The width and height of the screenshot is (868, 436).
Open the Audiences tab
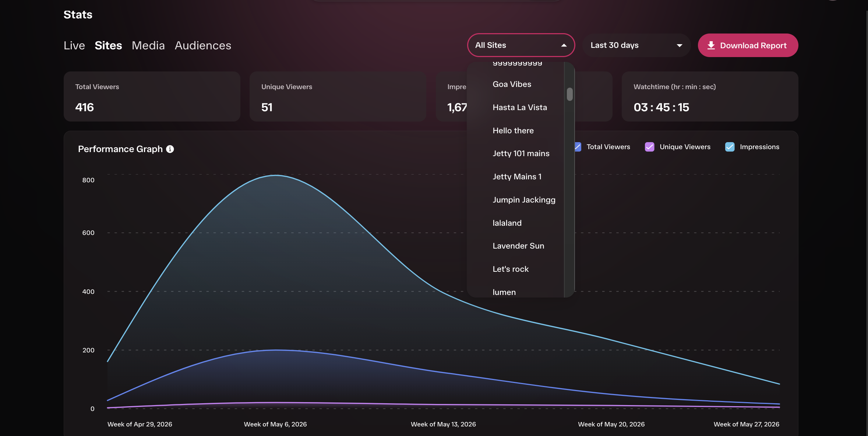pyautogui.click(x=203, y=45)
